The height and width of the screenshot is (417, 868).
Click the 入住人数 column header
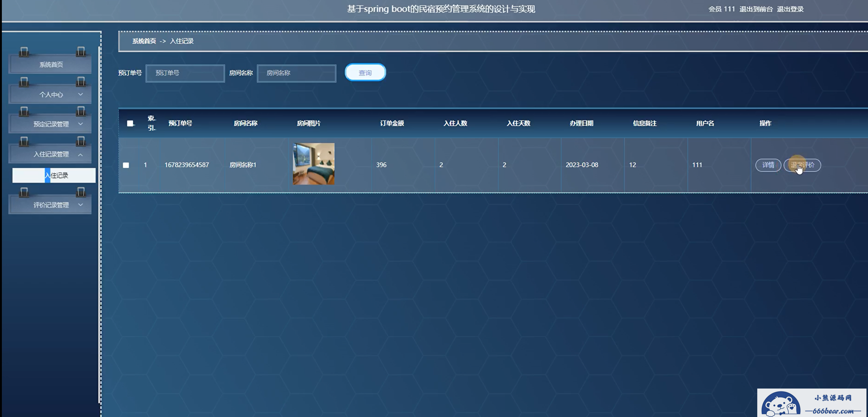coord(455,123)
